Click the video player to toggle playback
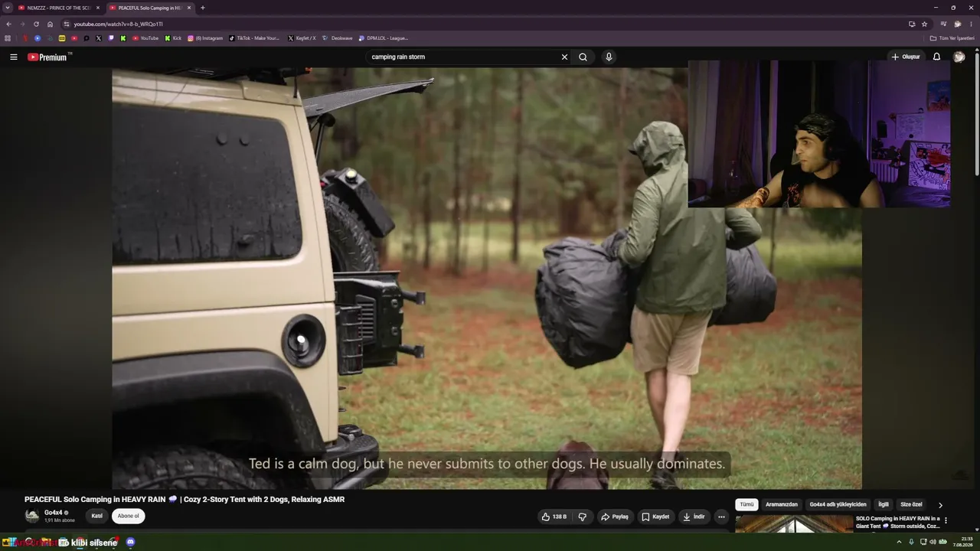This screenshot has height=551, width=980. point(487,279)
